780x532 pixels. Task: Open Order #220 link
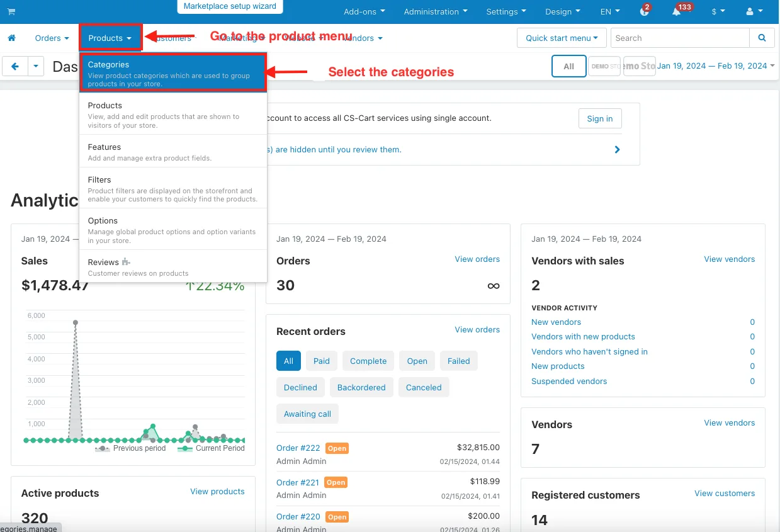pyautogui.click(x=298, y=516)
